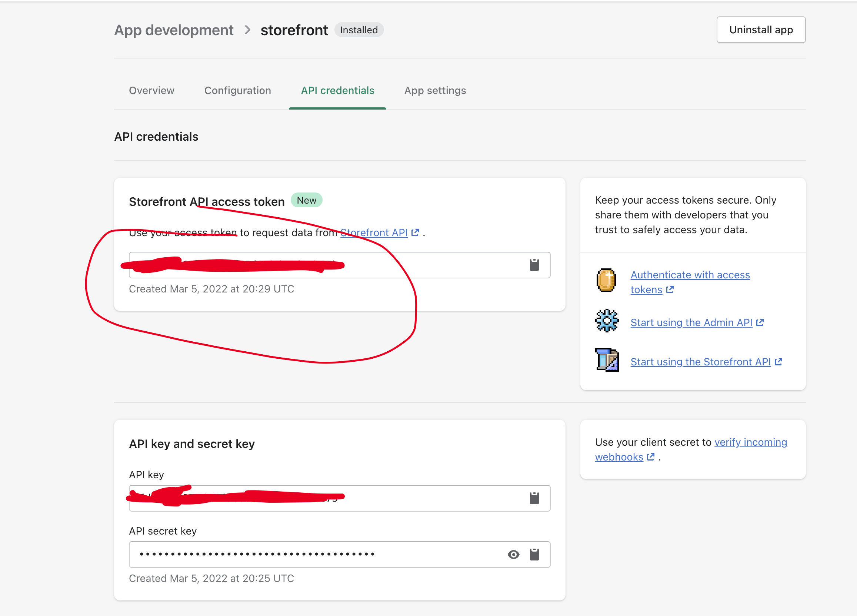Click the 'Storefront API access token' heading
The image size is (857, 616).
coord(207,202)
